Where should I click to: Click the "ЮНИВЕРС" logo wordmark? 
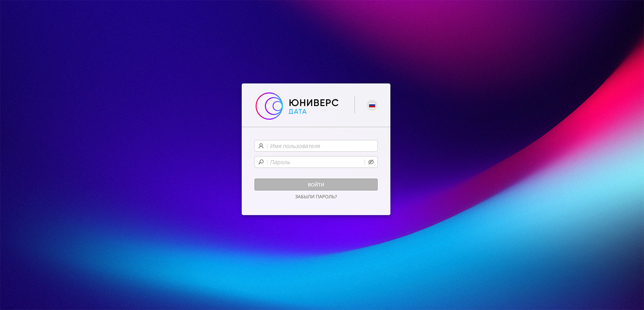tap(314, 103)
